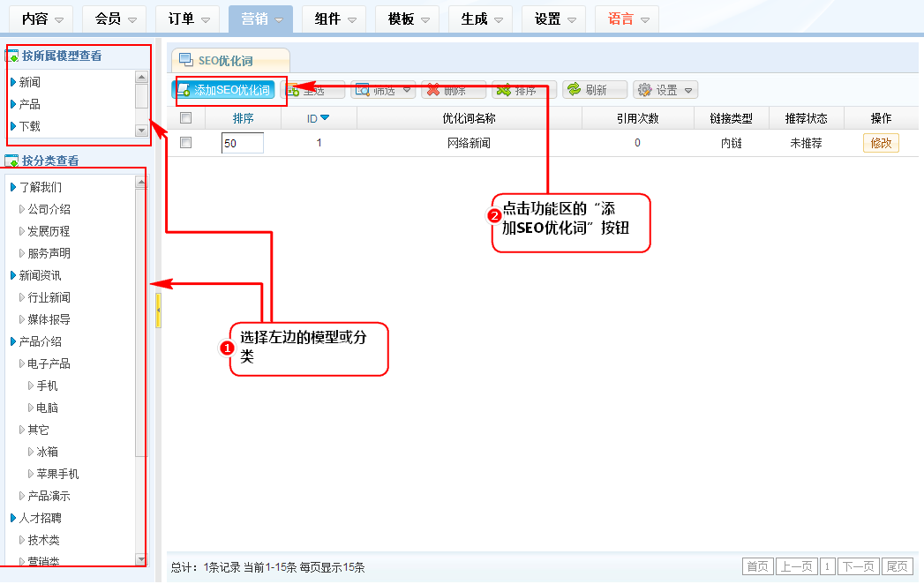Open the 筛选 filter tool
This screenshot has width=924, height=584.
pyautogui.click(x=362, y=90)
